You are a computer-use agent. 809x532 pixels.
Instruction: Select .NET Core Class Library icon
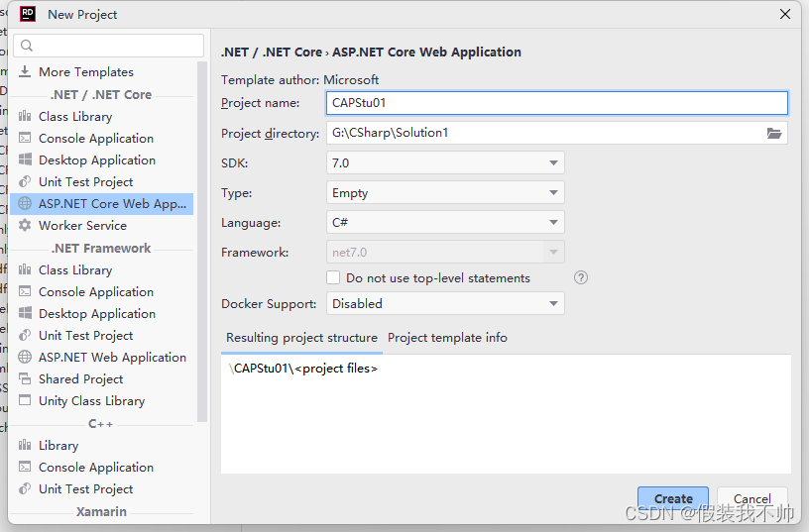click(25, 116)
